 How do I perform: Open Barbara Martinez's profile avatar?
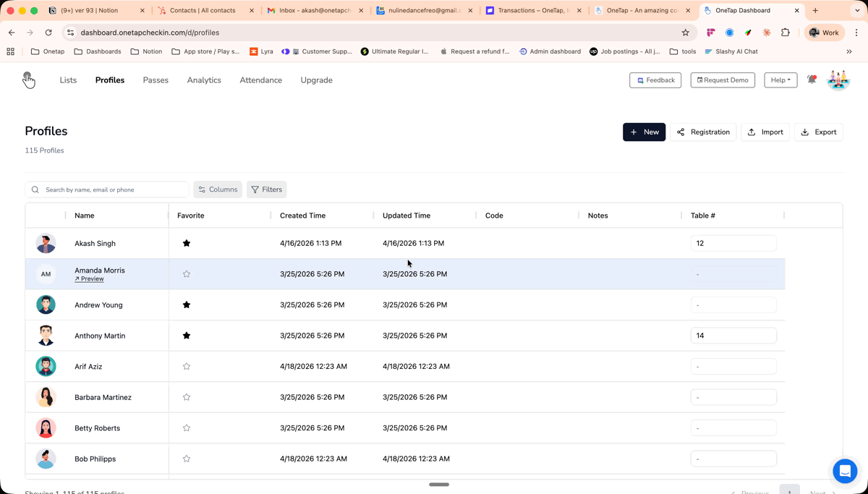pyautogui.click(x=46, y=397)
